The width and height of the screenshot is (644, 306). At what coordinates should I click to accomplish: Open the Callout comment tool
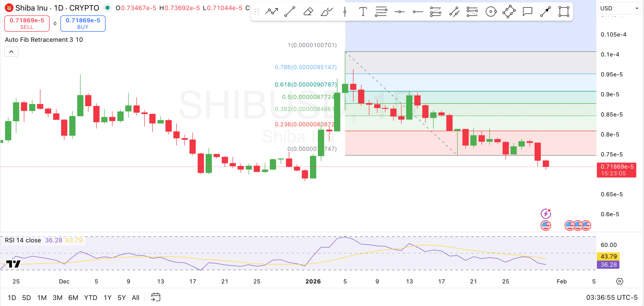tap(527, 11)
